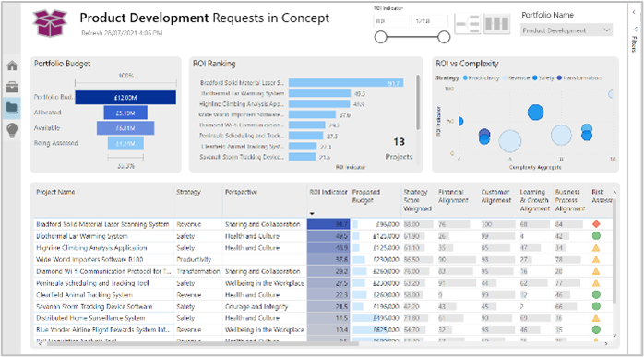644x357 pixels.
Task: Open the Home page from the sidebar
Action: 12,65
